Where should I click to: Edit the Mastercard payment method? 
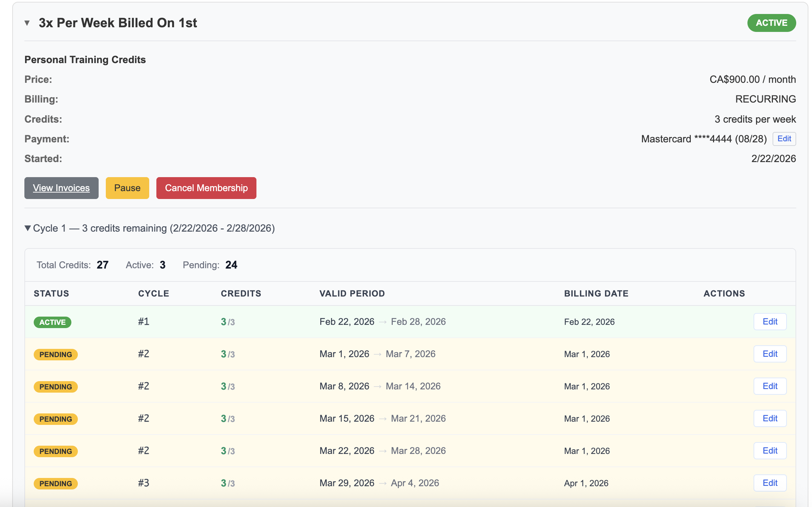pyautogui.click(x=784, y=139)
